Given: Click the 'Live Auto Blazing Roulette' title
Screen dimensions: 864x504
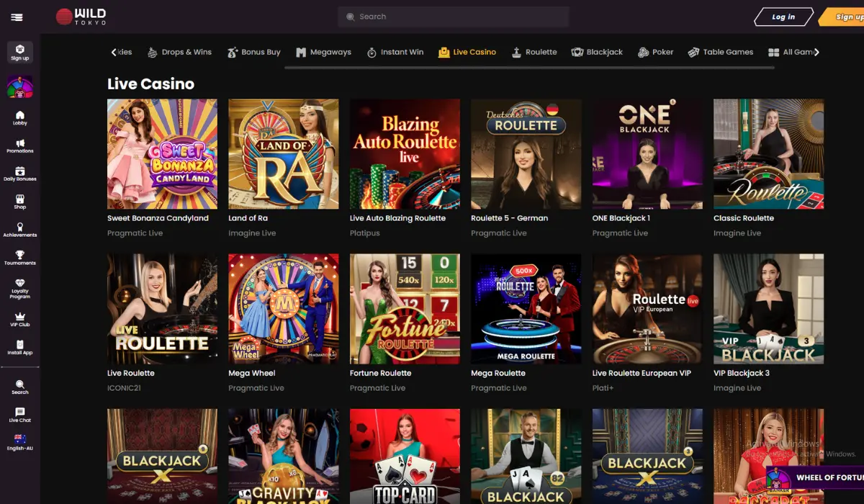Looking at the screenshot, I should tap(397, 218).
